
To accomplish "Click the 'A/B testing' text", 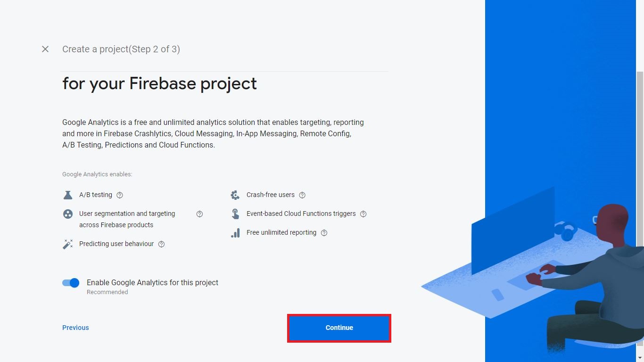I will click(x=96, y=195).
